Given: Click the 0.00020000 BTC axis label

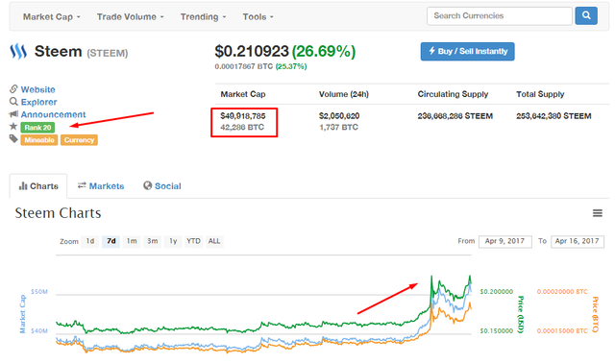Looking at the screenshot, I should pyautogui.click(x=562, y=292).
